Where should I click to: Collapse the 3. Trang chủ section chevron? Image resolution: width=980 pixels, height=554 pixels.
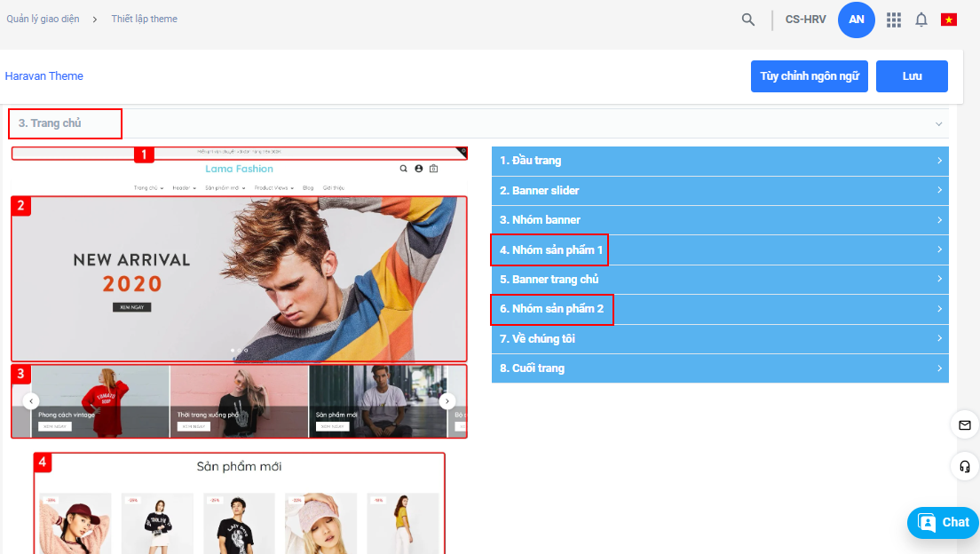click(x=938, y=123)
